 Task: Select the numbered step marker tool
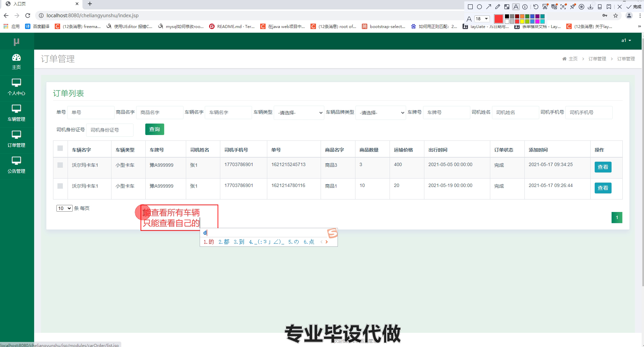[525, 7]
